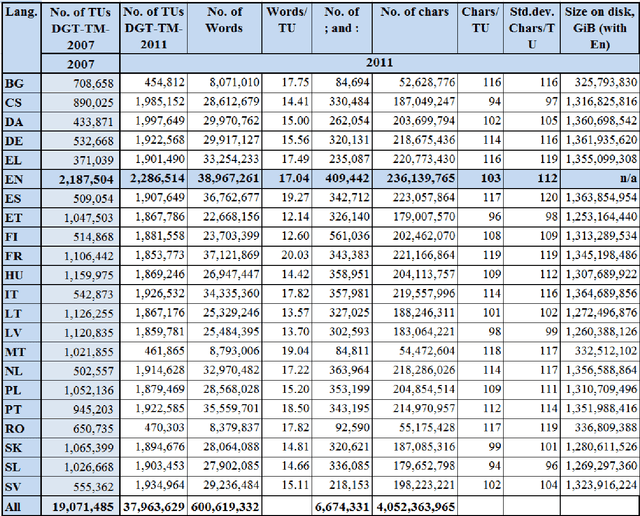Click the MT language row label

[16, 352]
